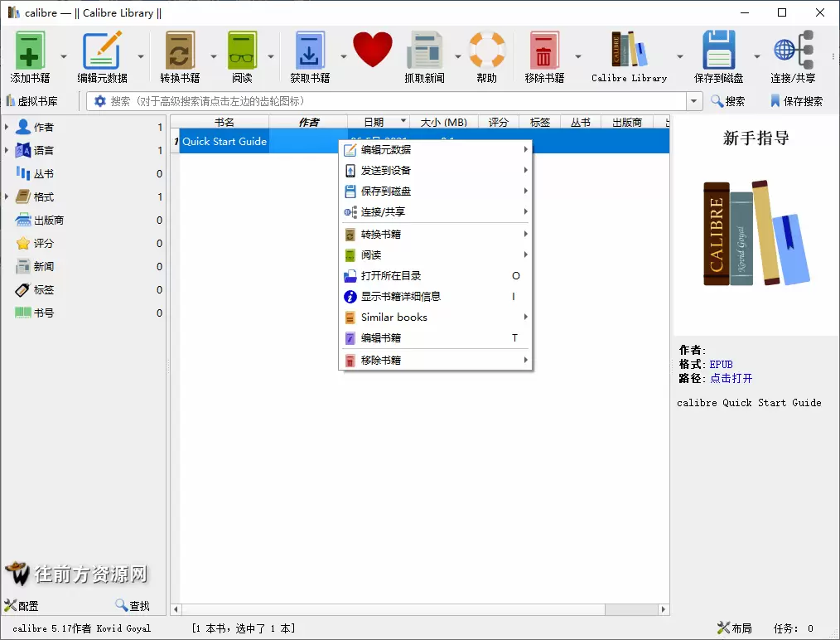Open the dropdown arrow next to 转换书籍

point(213,56)
